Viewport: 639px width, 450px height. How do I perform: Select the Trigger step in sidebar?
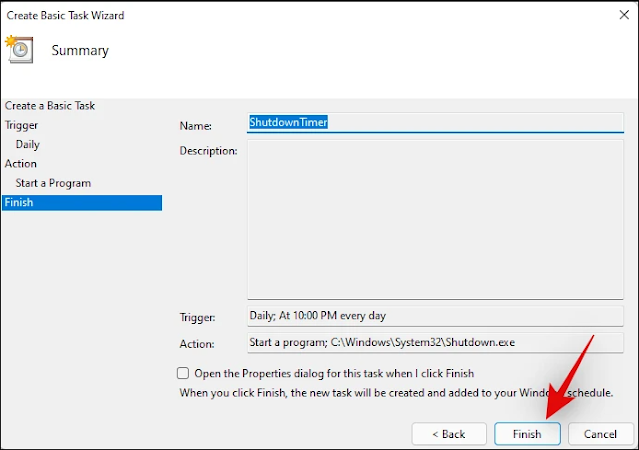[x=21, y=125]
